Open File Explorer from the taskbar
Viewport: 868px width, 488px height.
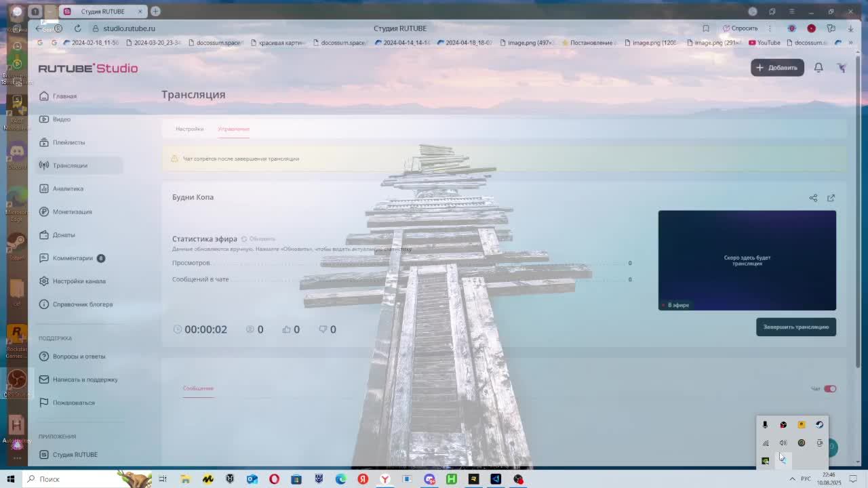[x=185, y=479]
